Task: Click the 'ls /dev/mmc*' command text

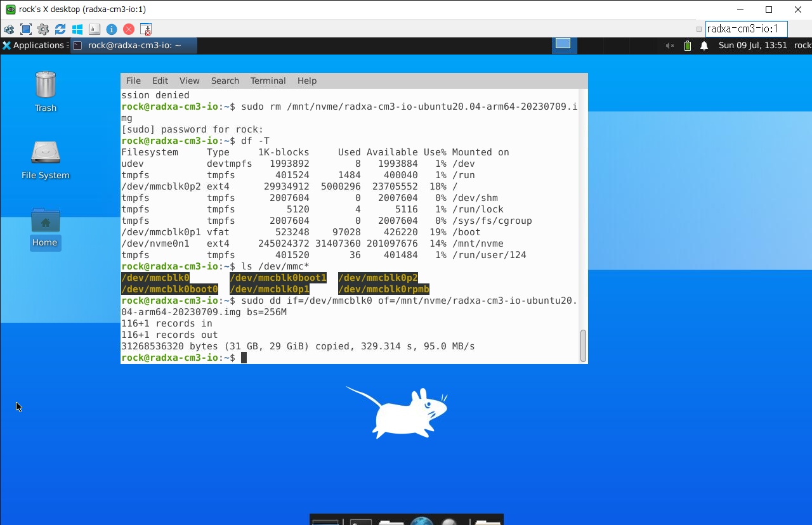Action: click(x=275, y=266)
